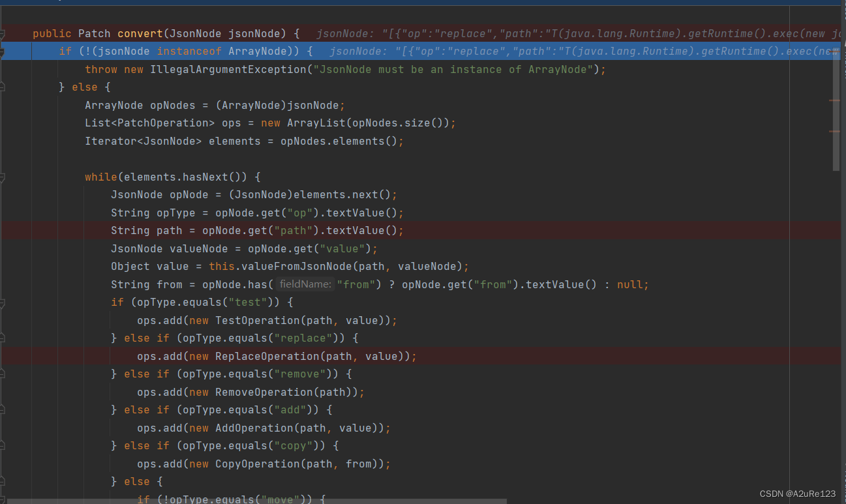Click IllegalArgumentException class name
Image resolution: width=846 pixels, height=504 pixels.
pos(228,69)
